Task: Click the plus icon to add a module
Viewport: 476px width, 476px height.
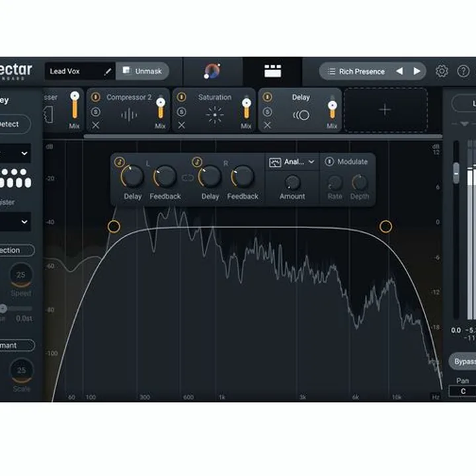Action: point(385,110)
